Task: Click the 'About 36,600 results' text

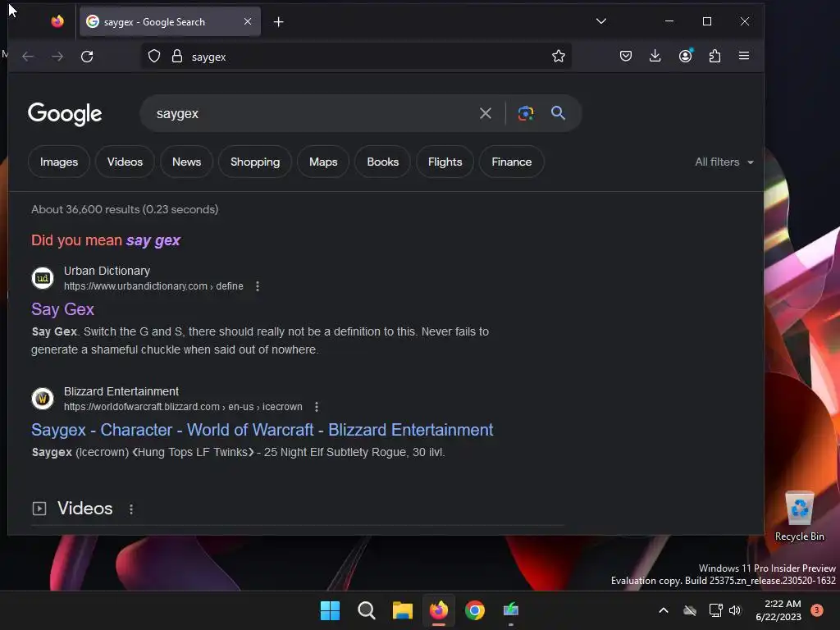Action: [125, 209]
